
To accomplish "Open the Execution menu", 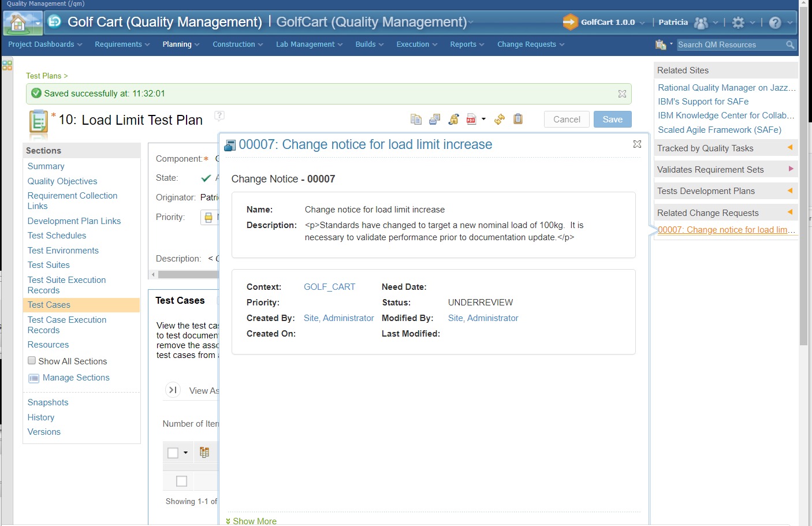I will [417, 44].
